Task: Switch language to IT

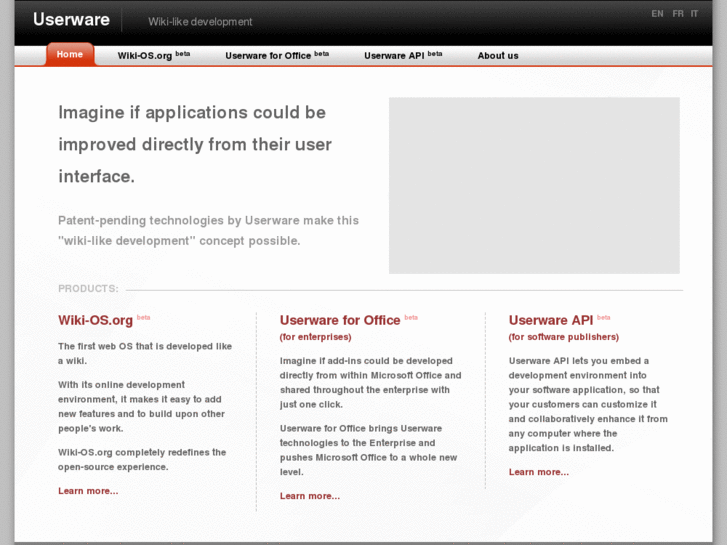Action: pyautogui.click(x=694, y=14)
